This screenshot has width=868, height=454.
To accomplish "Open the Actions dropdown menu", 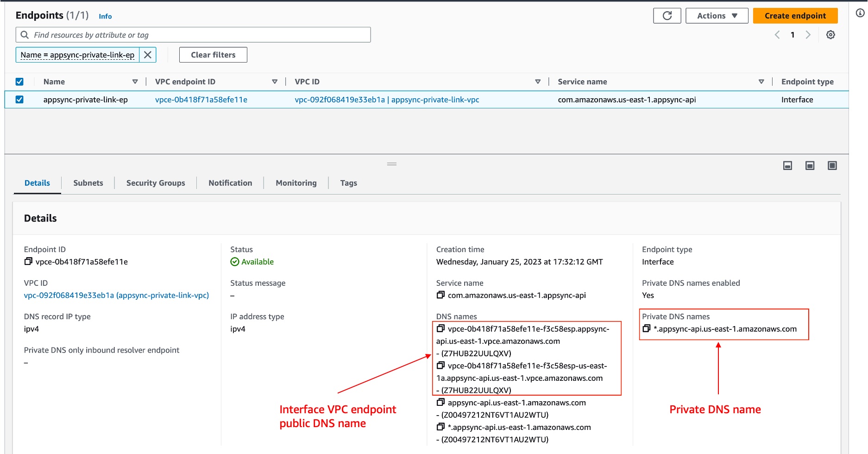I will tap(717, 16).
